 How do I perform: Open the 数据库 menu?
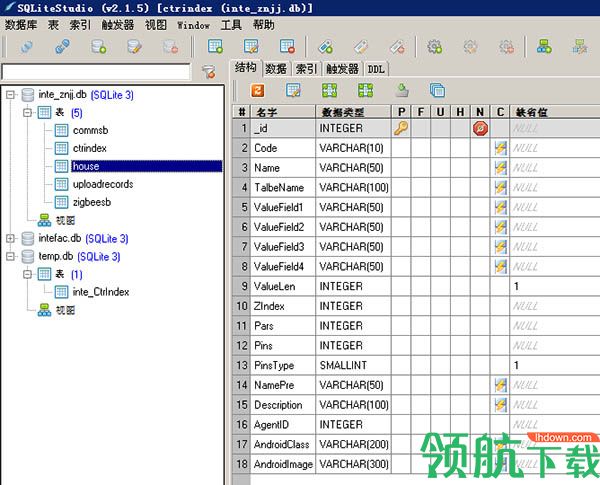click(x=21, y=25)
